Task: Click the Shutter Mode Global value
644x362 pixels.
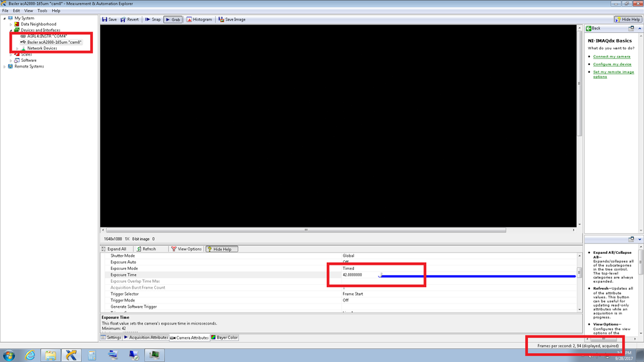Action: tap(348, 256)
